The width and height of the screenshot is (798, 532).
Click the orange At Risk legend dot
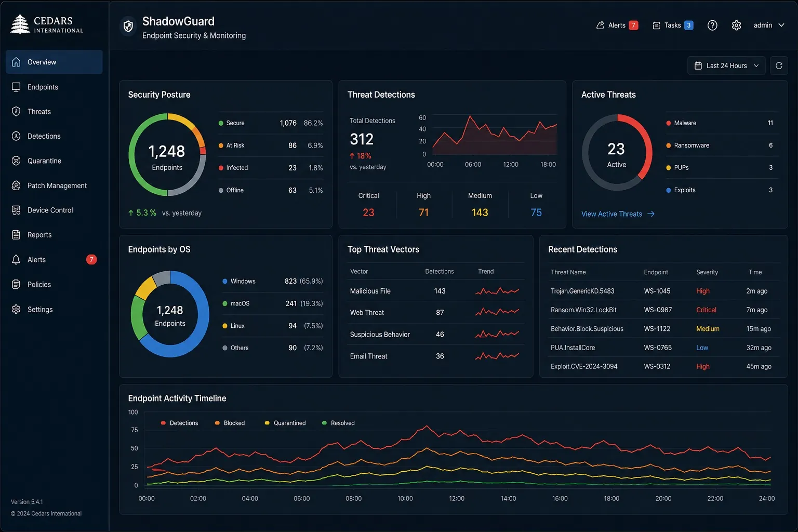pyautogui.click(x=221, y=145)
